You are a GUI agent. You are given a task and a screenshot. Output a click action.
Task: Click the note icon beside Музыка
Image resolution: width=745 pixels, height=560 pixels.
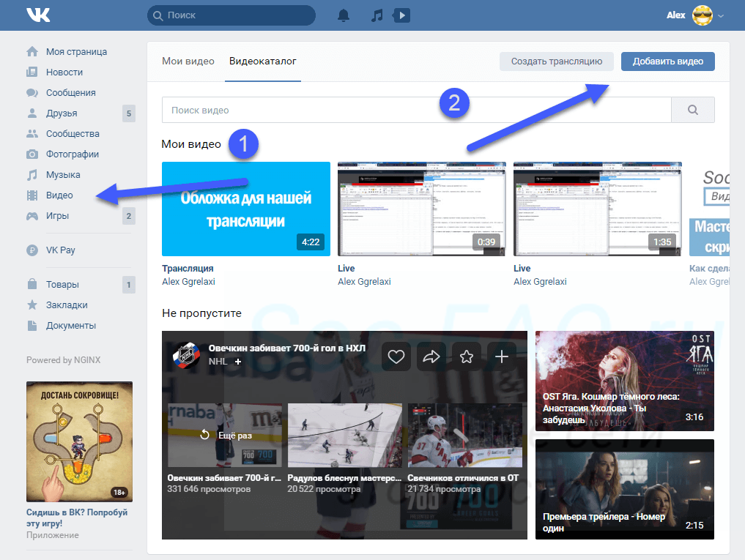click(31, 175)
